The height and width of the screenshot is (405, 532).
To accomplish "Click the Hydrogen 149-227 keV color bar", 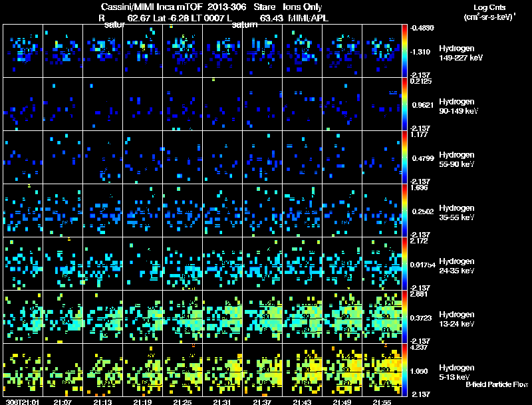I will (404, 51).
